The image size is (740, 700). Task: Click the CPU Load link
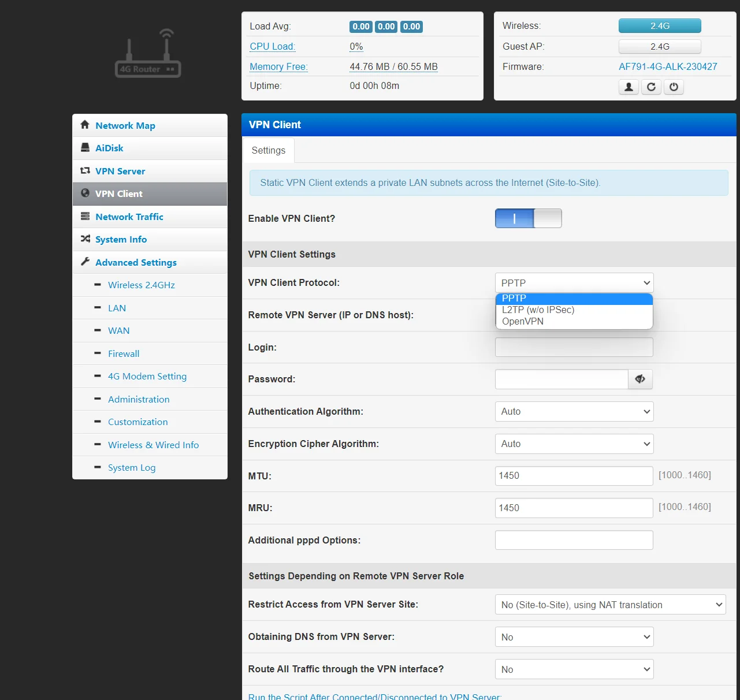(x=273, y=46)
